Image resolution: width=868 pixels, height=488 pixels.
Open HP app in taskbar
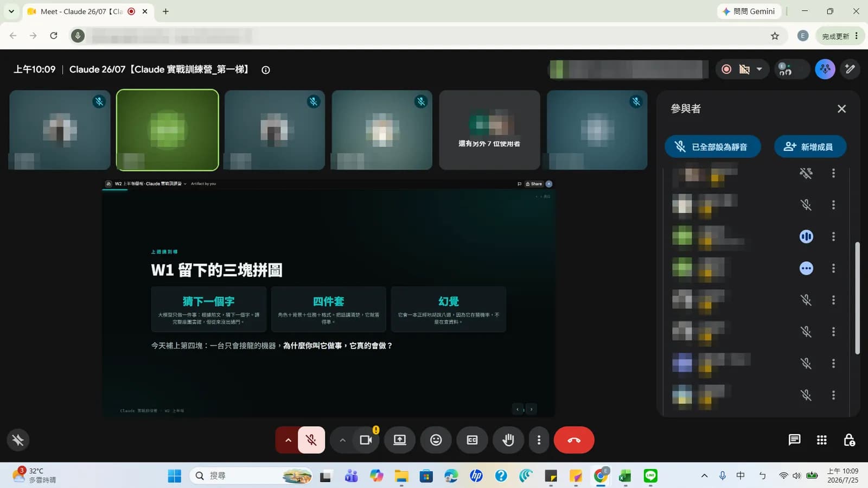click(x=476, y=476)
